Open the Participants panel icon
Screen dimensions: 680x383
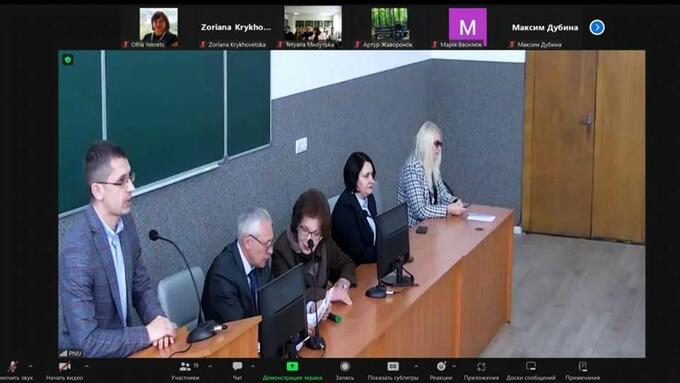pyautogui.click(x=185, y=367)
